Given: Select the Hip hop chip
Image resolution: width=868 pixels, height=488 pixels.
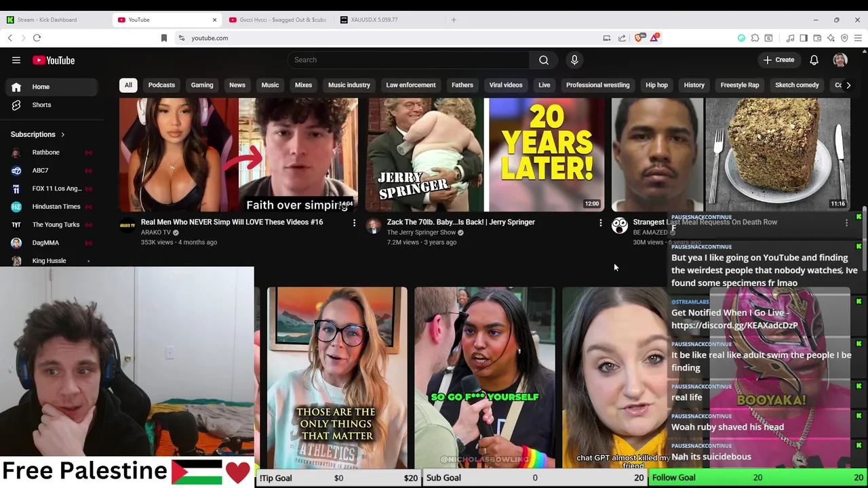Looking at the screenshot, I should (x=656, y=85).
